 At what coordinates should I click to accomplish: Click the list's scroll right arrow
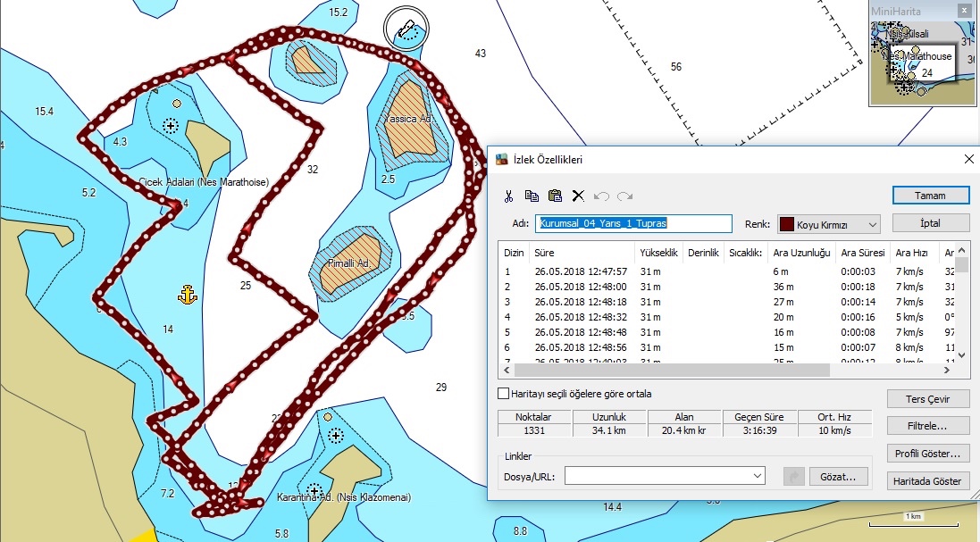click(947, 371)
